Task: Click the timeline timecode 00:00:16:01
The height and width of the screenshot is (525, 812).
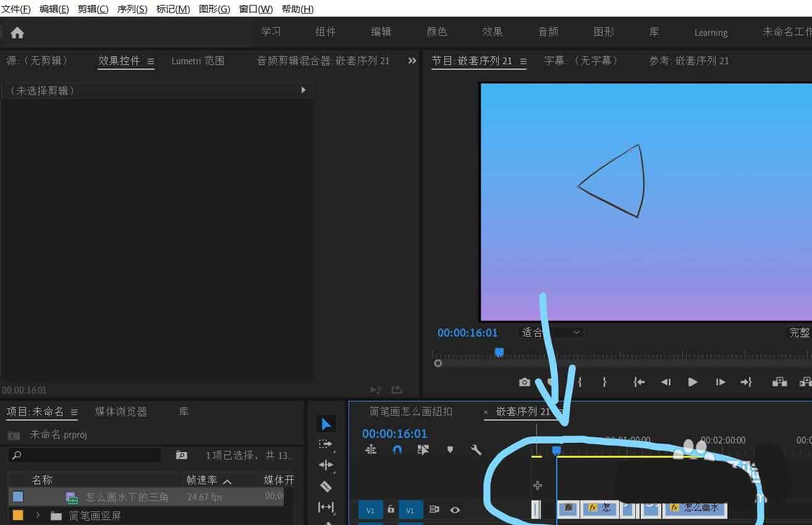Action: point(394,434)
